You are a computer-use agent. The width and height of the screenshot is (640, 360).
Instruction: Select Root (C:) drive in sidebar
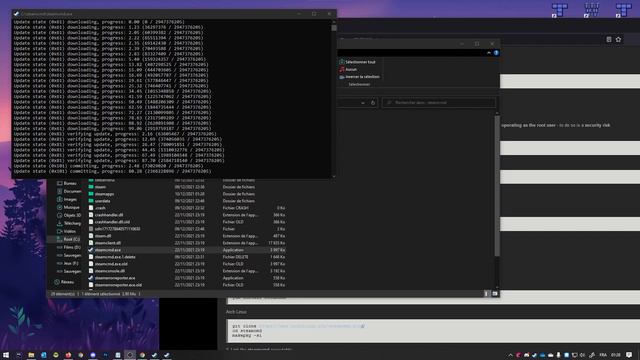(68, 240)
